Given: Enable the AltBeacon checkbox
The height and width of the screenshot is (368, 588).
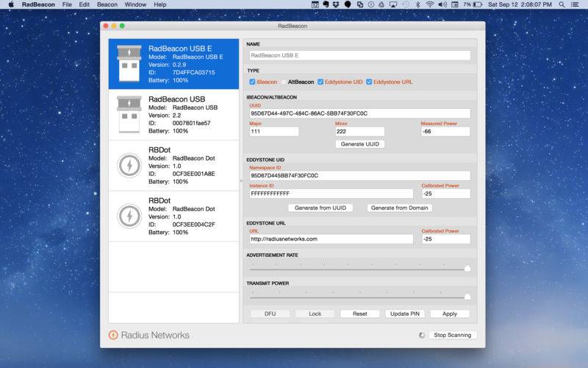Looking at the screenshot, I should pyautogui.click(x=284, y=82).
